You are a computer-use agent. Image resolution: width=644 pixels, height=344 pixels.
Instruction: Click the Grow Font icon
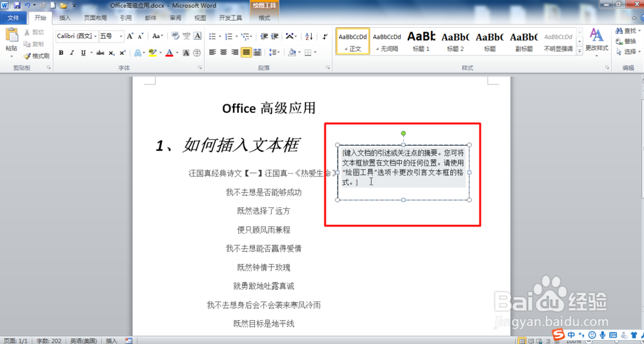(x=130, y=36)
